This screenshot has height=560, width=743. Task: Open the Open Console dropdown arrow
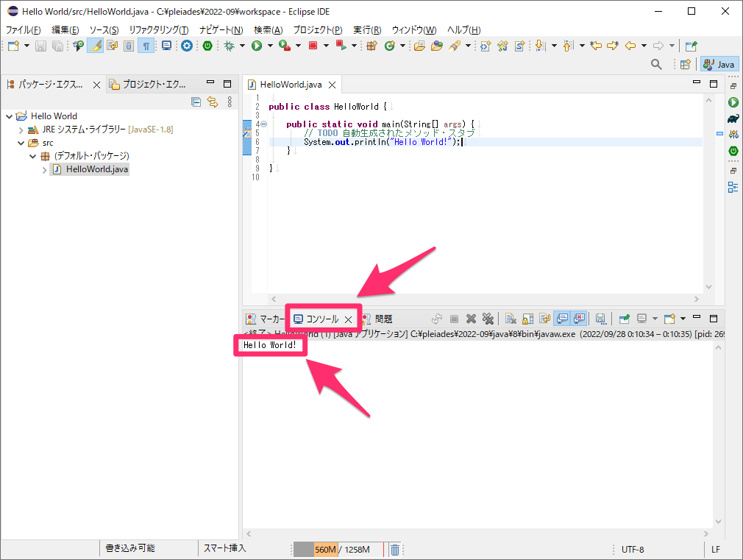(683, 319)
